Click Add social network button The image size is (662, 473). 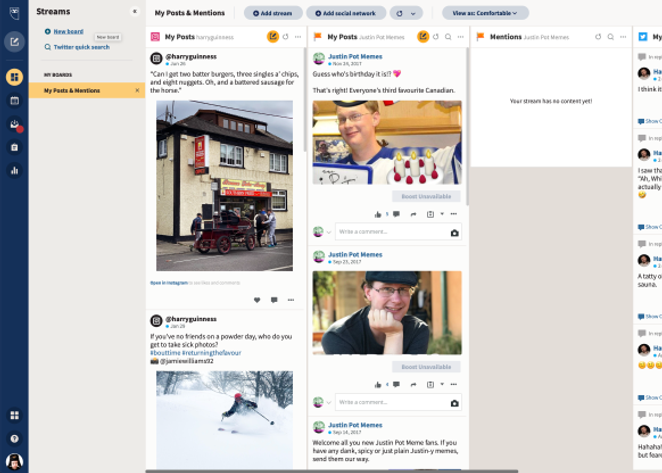346,13
